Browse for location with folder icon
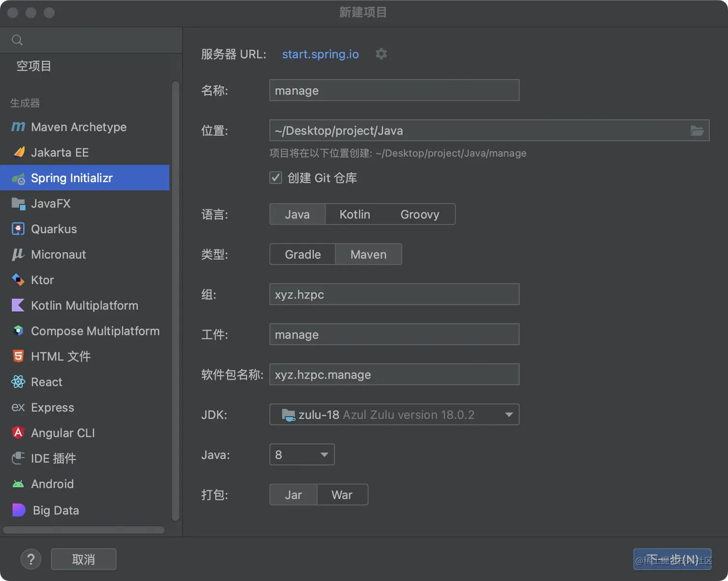This screenshot has width=728, height=581. (697, 131)
